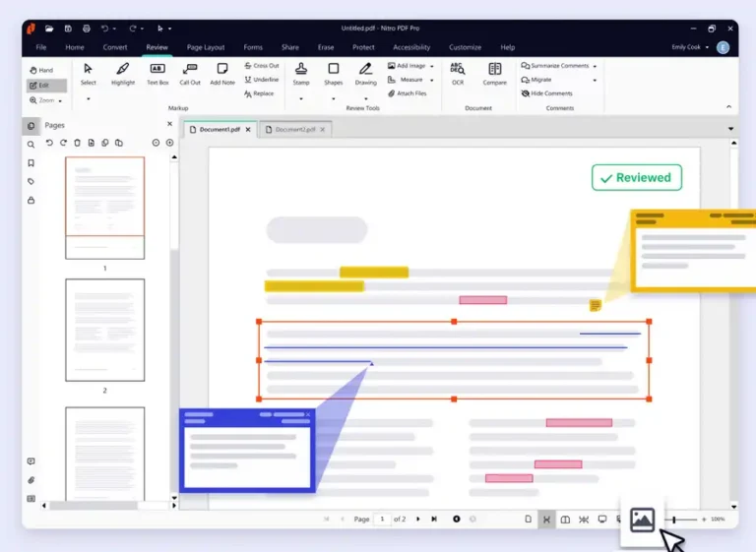Click Replace text markup
Screen dimensions: 756x552
[x=259, y=93]
